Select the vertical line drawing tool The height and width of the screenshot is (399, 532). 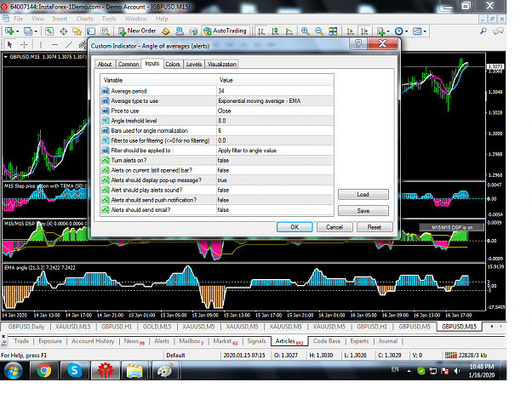pos(41,44)
